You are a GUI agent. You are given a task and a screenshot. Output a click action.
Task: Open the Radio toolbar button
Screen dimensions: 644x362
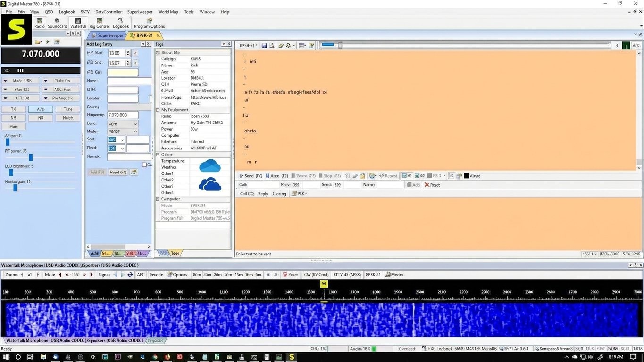click(40, 24)
